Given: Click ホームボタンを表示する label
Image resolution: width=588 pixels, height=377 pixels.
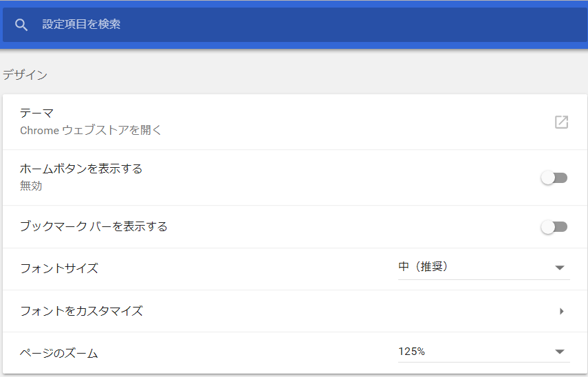Looking at the screenshot, I should tap(81, 169).
